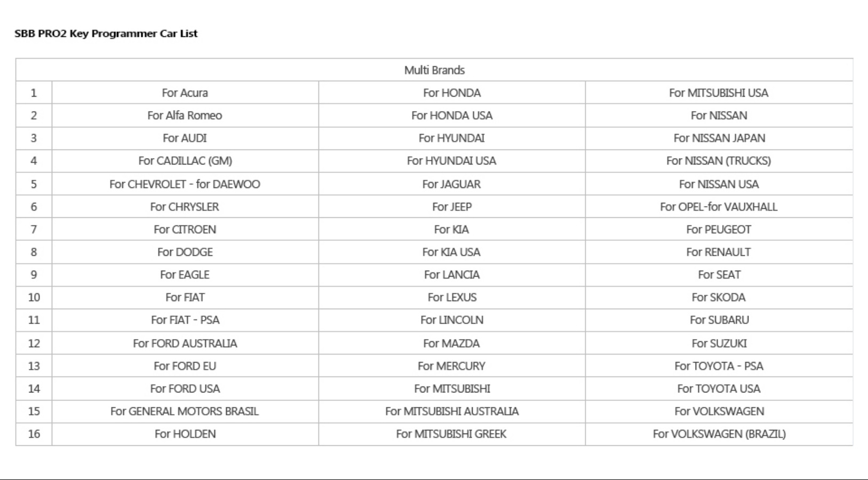
Task: Select the 'For Acura' cell
Action: coord(185,93)
